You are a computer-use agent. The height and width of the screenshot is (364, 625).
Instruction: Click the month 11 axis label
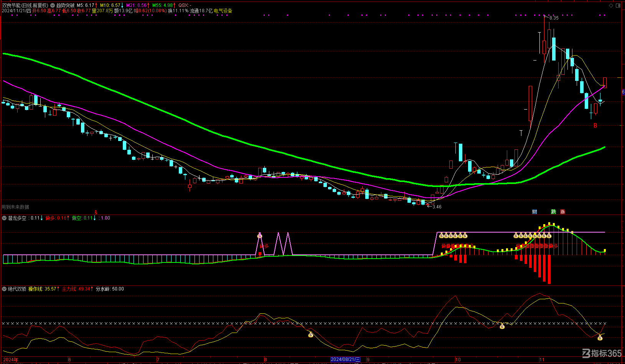542,360
